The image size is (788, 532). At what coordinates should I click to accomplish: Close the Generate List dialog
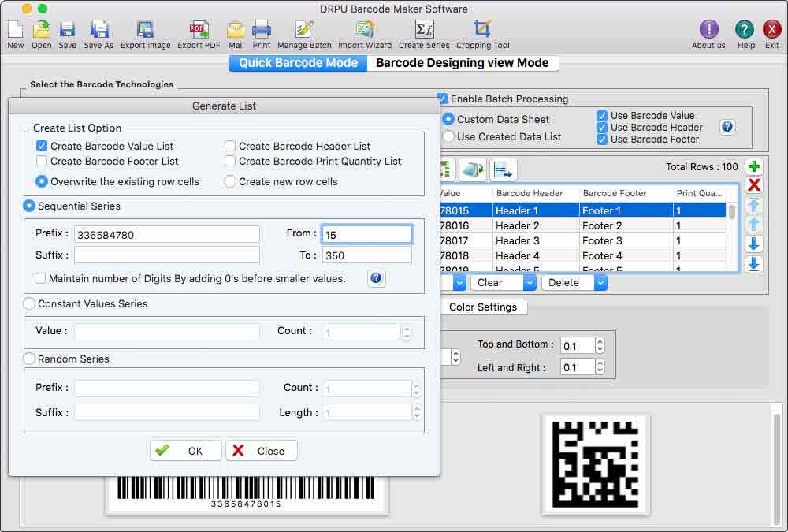[x=261, y=451]
